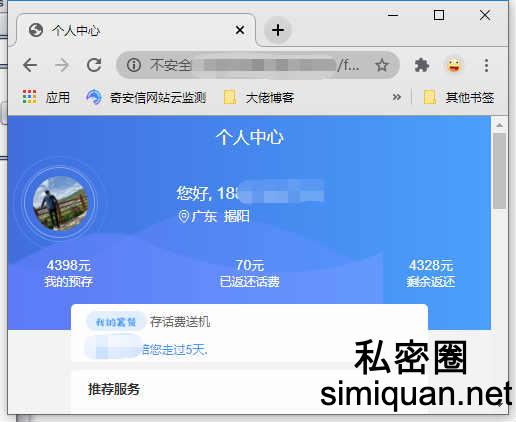Viewport: 516px width, 422px height.
Task: Open the 奇安信网站云监测 bookmark
Action: point(146,97)
